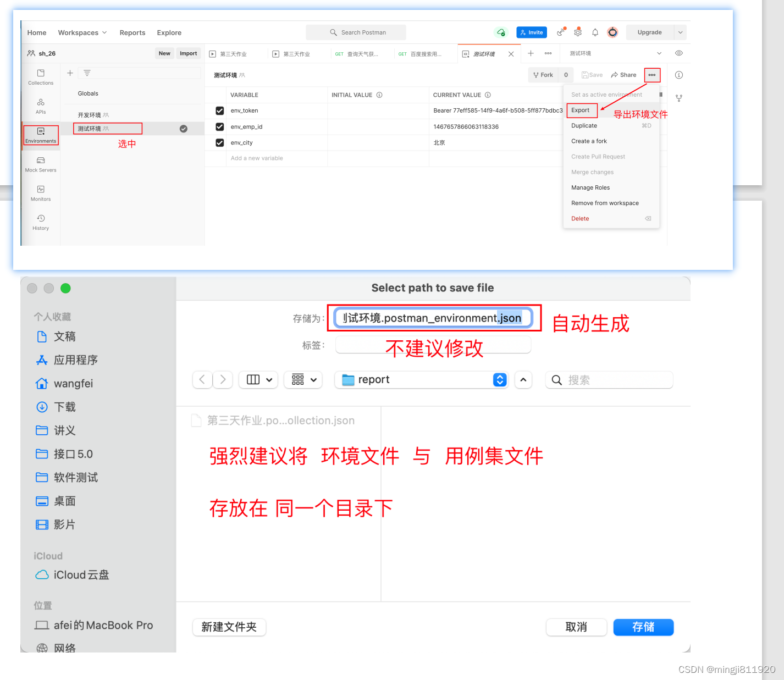The width and height of the screenshot is (784, 680).
Task: Open the Explore page
Action: click(x=169, y=32)
